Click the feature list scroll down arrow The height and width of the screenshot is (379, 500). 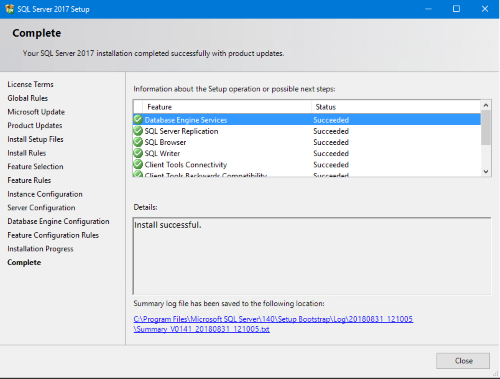point(486,171)
